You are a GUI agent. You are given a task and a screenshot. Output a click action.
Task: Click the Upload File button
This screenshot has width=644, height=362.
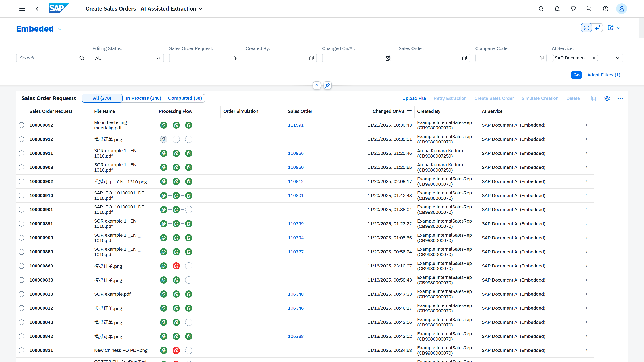[414, 98]
